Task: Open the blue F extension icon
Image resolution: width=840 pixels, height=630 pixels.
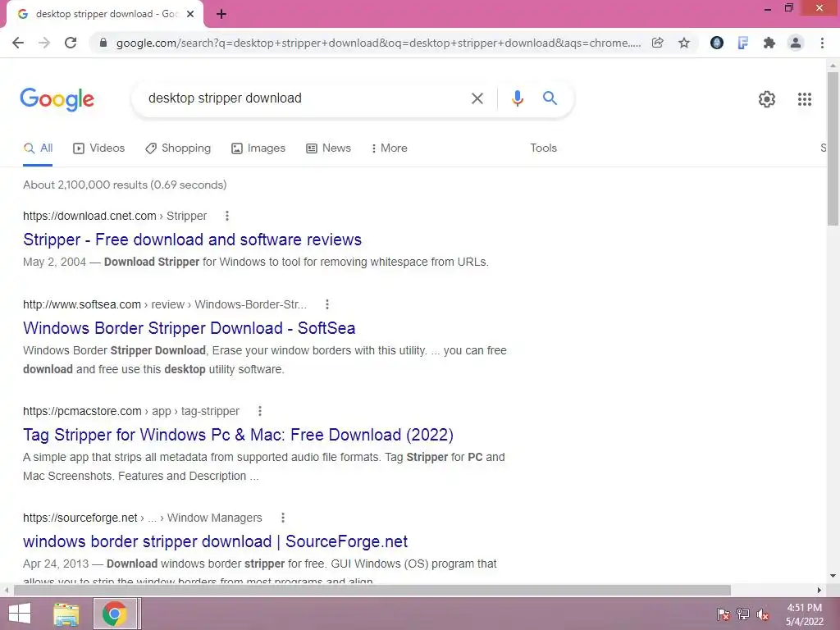Action: [x=743, y=43]
